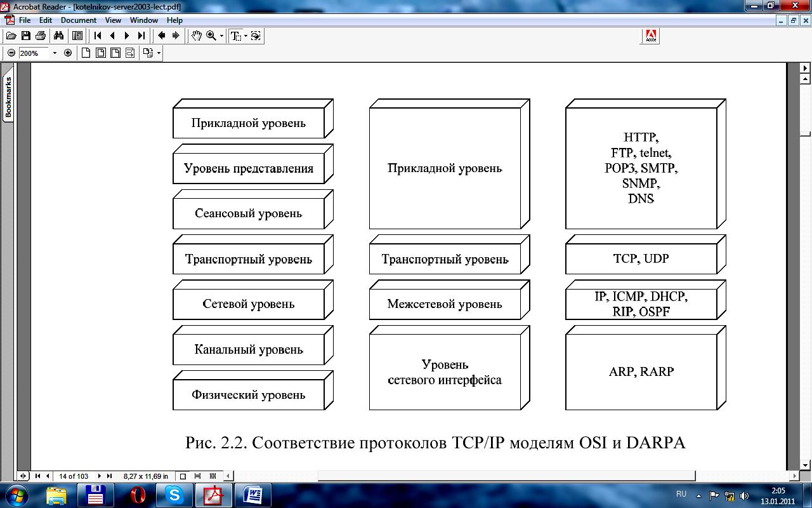Open the Windows Start button

(x=16, y=495)
